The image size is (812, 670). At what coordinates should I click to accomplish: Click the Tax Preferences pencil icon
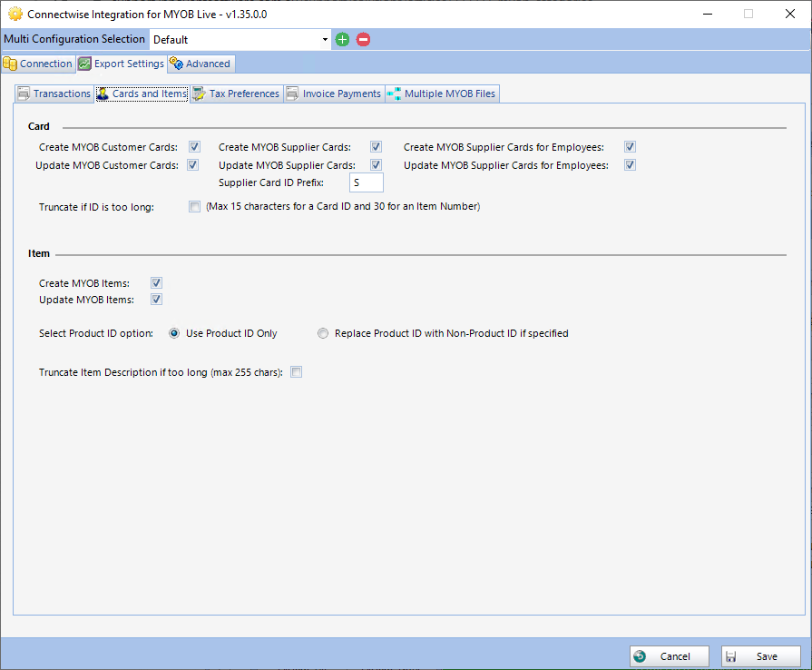[199, 94]
